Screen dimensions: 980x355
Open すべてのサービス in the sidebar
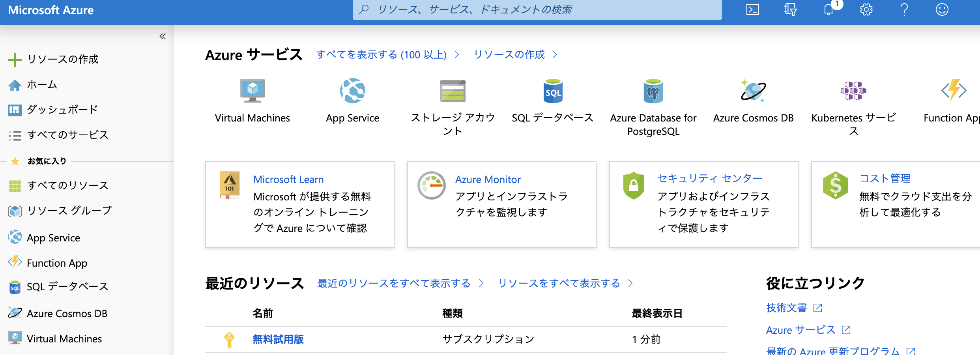67,135
